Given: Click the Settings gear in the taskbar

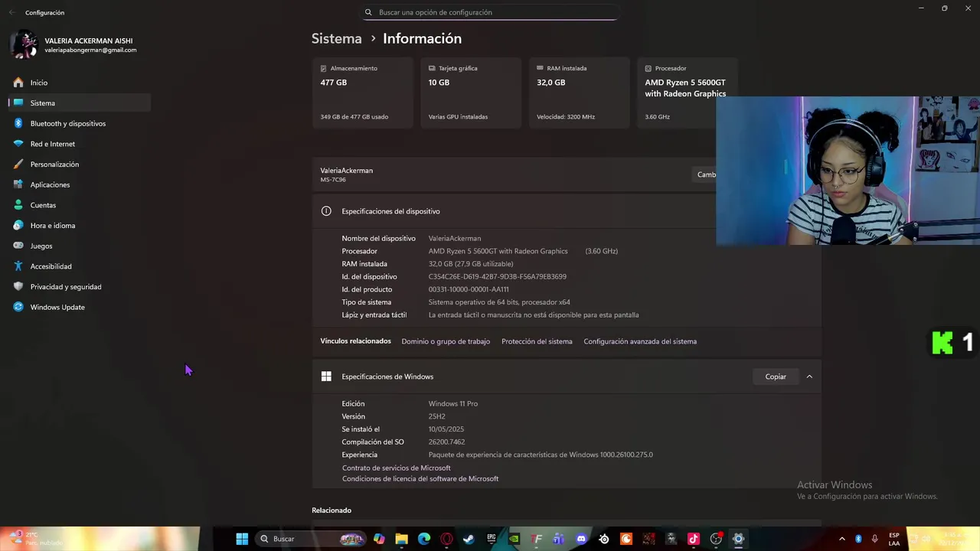Looking at the screenshot, I should click(738, 539).
